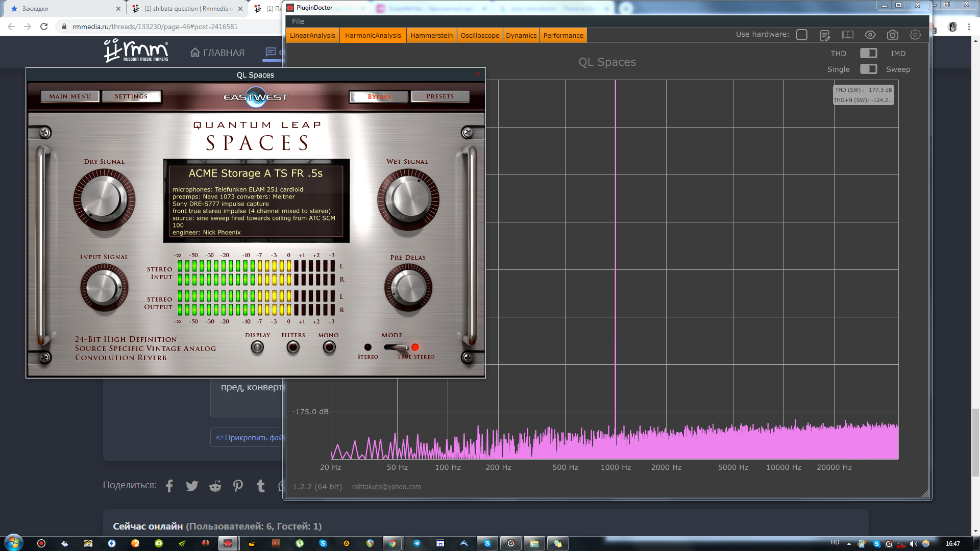Click the eye view icon in PluginDoctor
This screenshot has width=980, height=551.
point(870,35)
